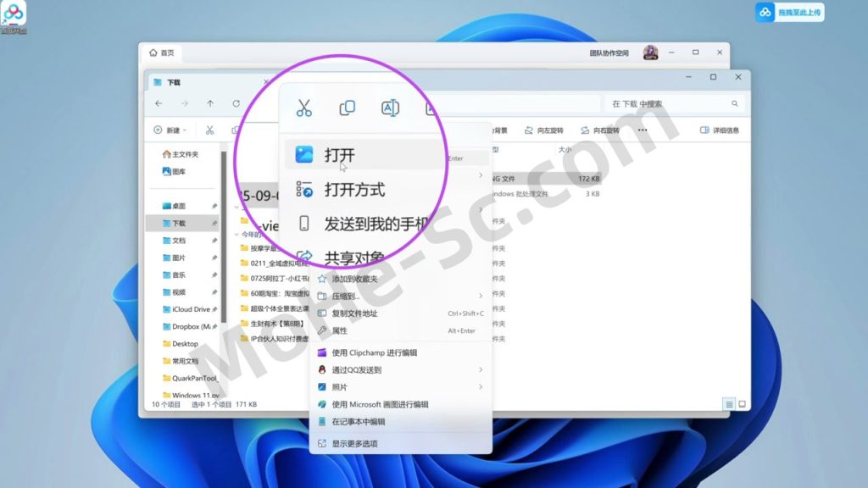Screen dimensions: 868x488
Task: Click the 拖拽至此上传 upload button
Action: (x=790, y=13)
